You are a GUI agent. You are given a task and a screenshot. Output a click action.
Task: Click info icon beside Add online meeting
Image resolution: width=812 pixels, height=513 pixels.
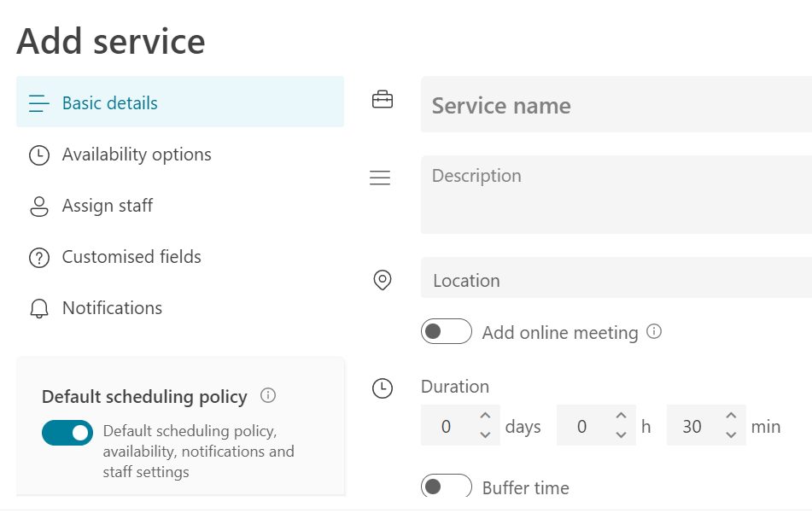654,331
